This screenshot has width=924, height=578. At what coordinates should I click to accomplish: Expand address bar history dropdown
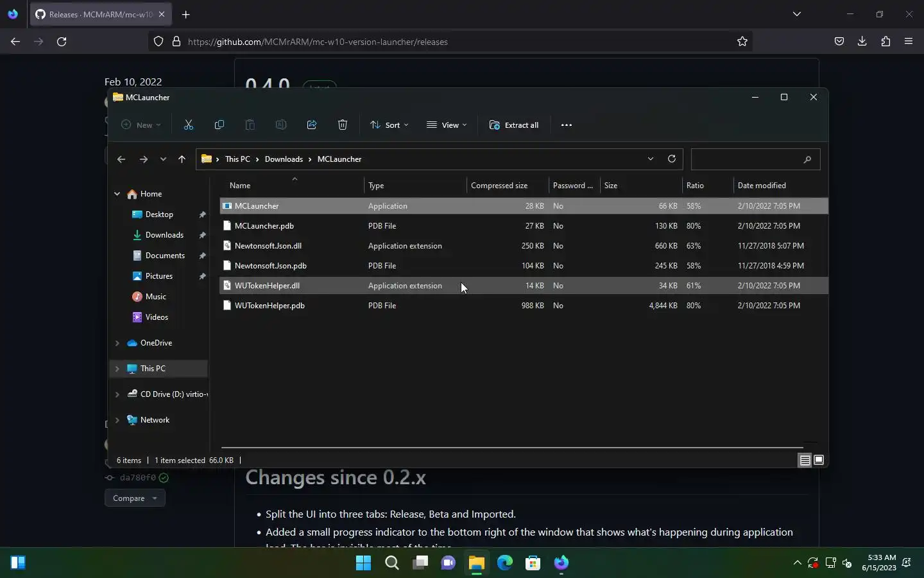click(x=651, y=159)
